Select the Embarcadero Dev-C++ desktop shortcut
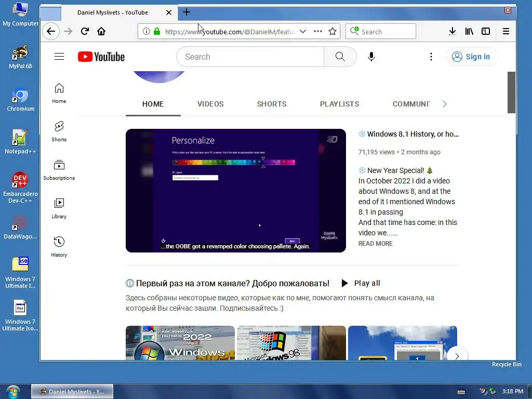Screen dimensions: 532x399 [x=20, y=188]
